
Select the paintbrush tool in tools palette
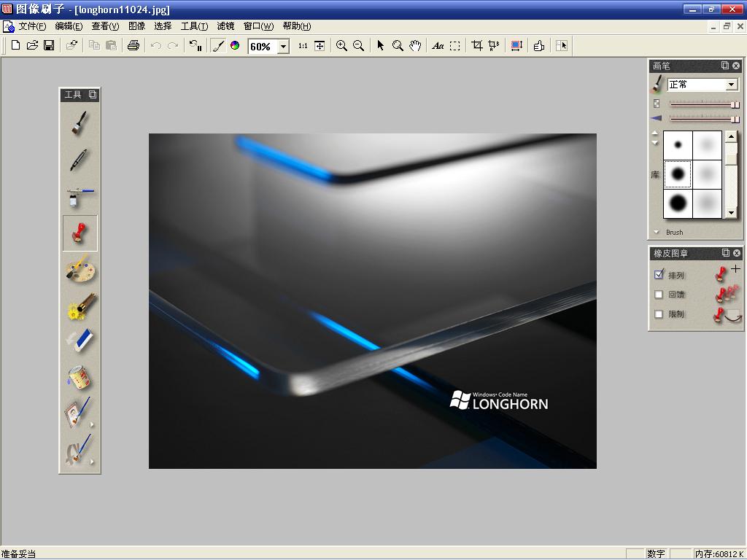click(x=80, y=122)
